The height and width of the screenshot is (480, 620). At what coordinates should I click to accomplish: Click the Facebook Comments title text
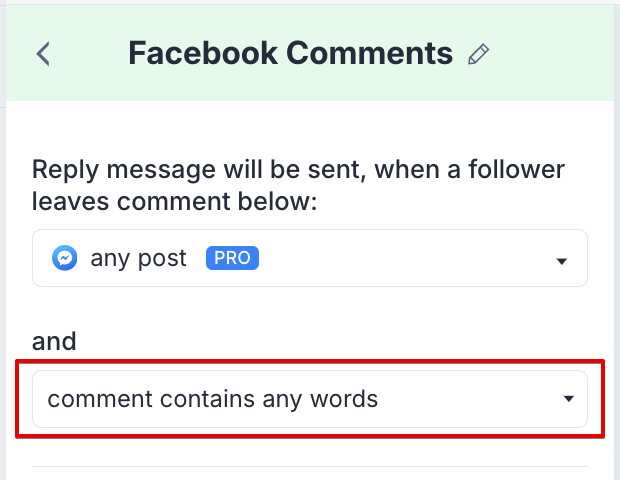291,53
